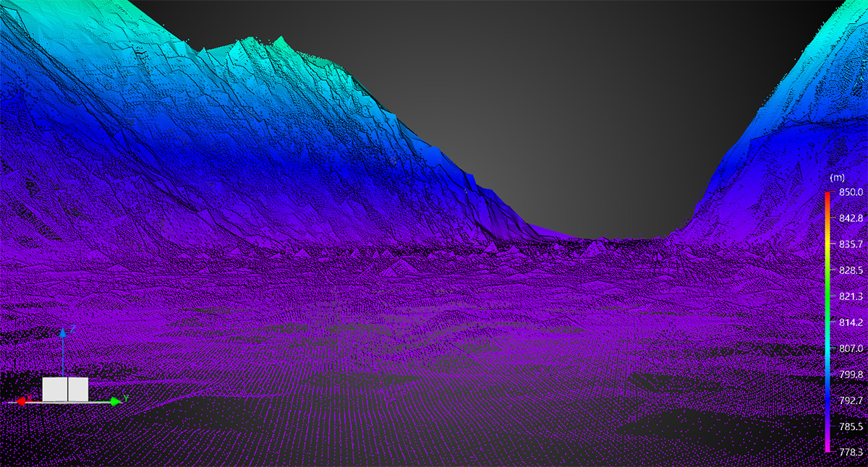Click the 850.0 maximum elevation label
Image resolution: width=868 pixels, height=467 pixels.
pyautogui.click(x=850, y=192)
